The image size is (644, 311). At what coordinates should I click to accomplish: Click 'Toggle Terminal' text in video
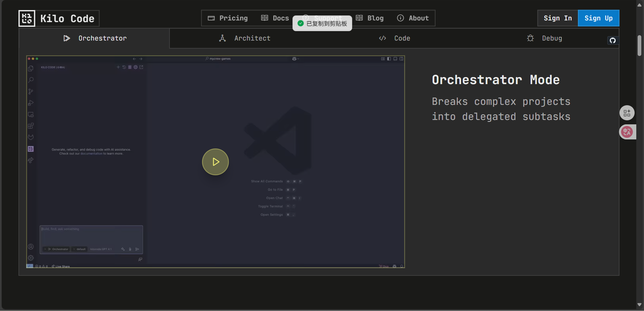pyautogui.click(x=270, y=206)
